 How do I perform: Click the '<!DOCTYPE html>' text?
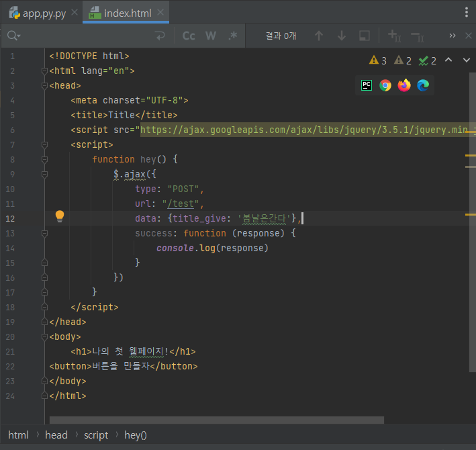(x=89, y=56)
